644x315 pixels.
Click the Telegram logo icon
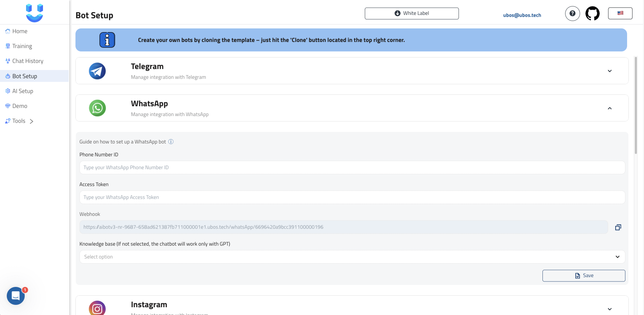point(97,71)
